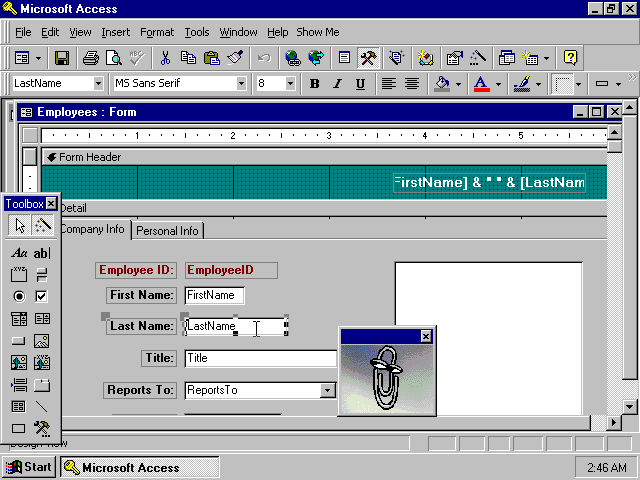Click the Build wand icon
Screen dimensions: 640x480
click(478, 58)
